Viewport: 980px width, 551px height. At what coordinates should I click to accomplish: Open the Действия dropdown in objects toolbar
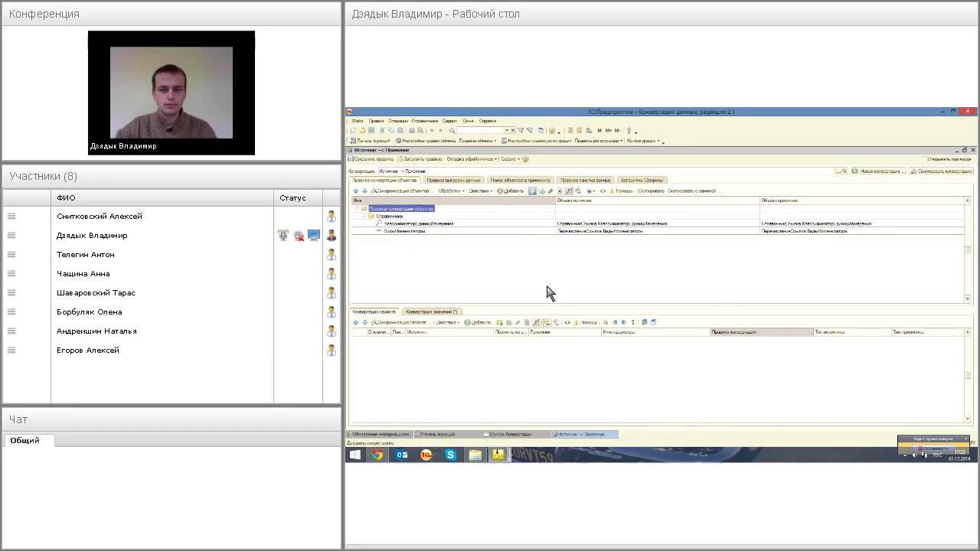(x=481, y=191)
